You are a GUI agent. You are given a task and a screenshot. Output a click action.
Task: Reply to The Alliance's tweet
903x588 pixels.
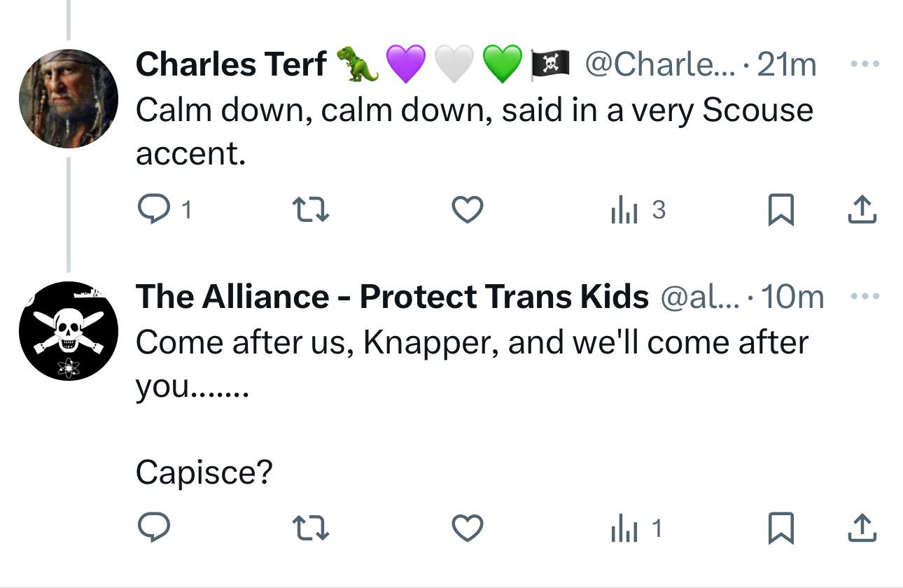tap(152, 528)
